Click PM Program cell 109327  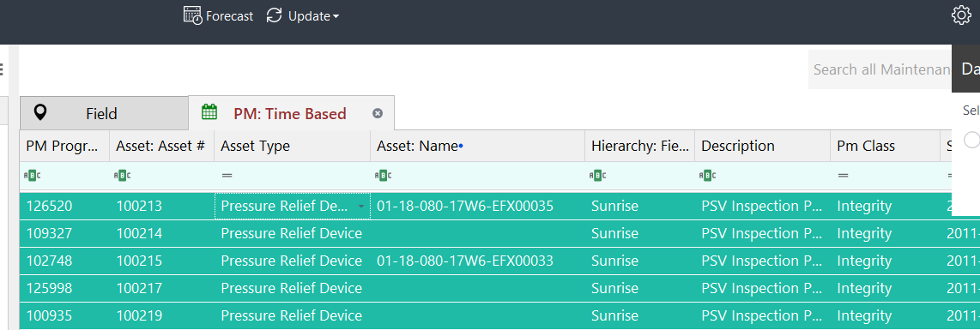click(64, 233)
